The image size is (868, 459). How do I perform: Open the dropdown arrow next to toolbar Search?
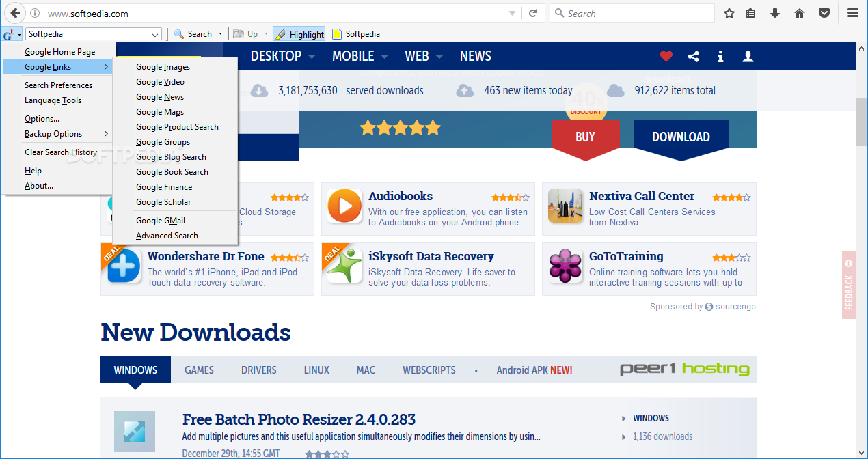tap(220, 34)
